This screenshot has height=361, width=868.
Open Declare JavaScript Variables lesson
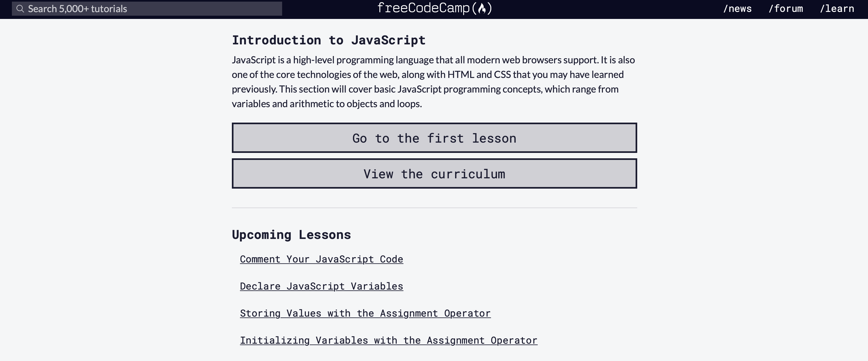[x=321, y=286]
